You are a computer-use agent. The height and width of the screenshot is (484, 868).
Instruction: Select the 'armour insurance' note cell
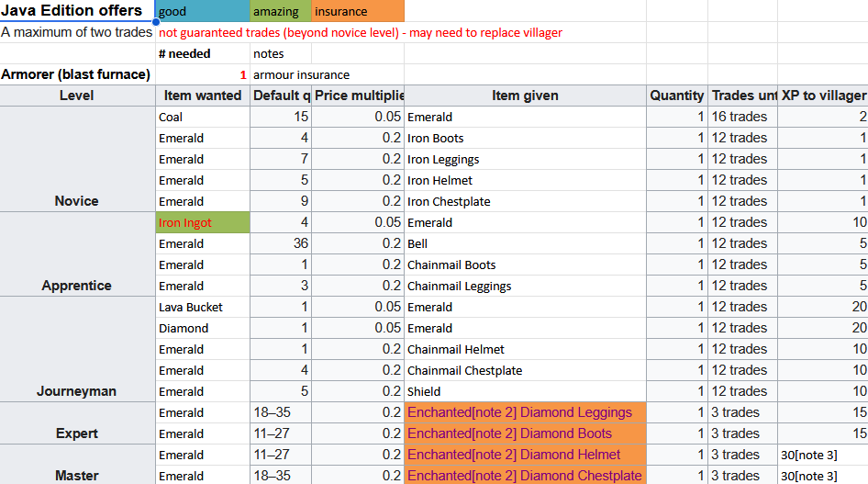pyautogui.click(x=301, y=74)
